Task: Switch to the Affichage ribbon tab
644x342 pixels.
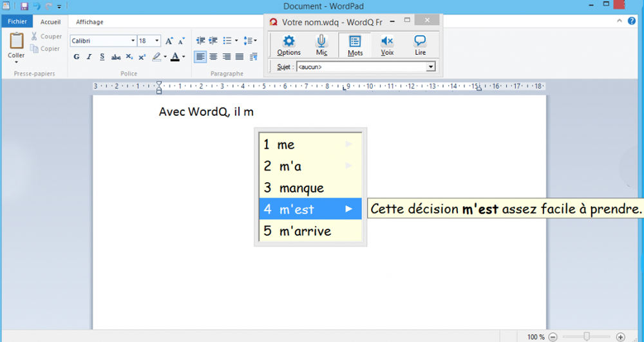Action: coord(90,22)
